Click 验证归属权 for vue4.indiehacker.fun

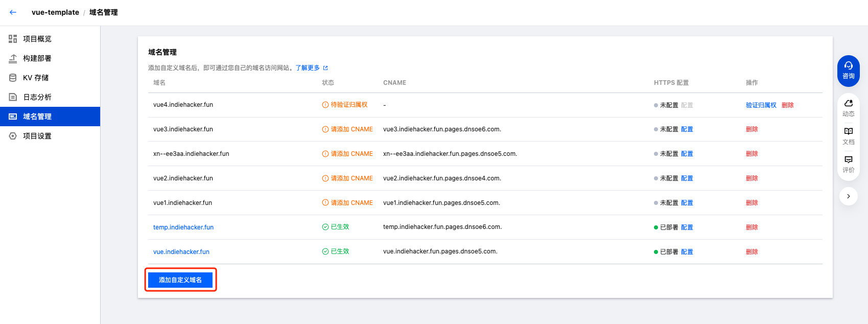761,105
